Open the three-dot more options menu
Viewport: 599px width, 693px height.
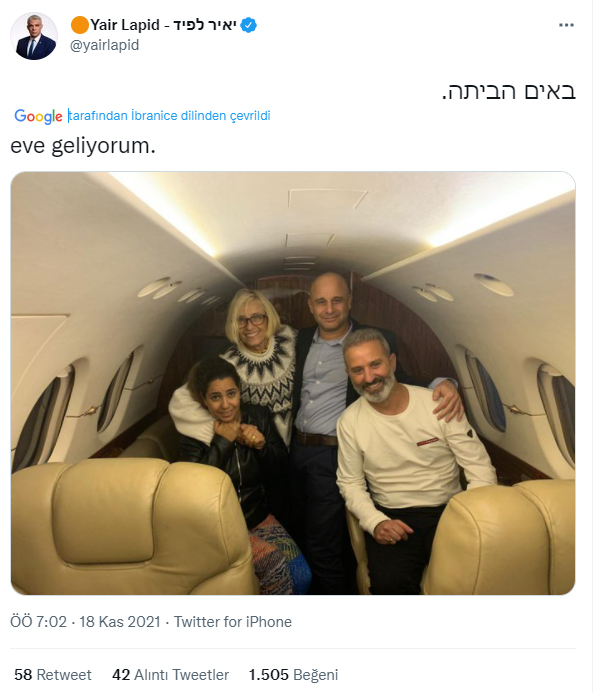click(x=566, y=25)
